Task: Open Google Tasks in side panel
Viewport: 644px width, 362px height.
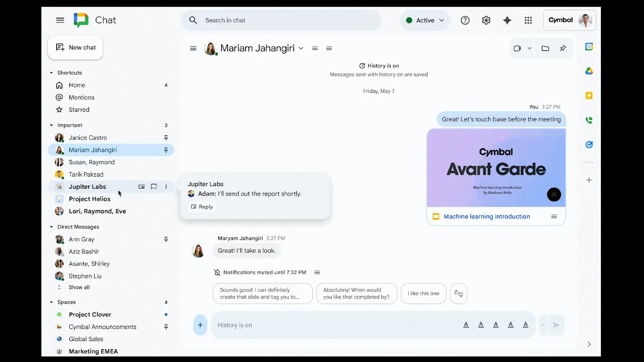Action: tap(589, 145)
